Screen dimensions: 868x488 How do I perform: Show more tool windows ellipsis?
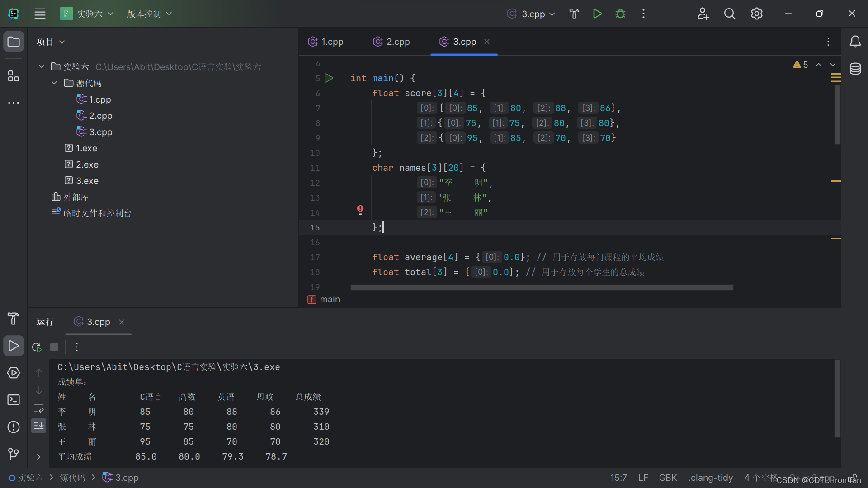(14, 103)
